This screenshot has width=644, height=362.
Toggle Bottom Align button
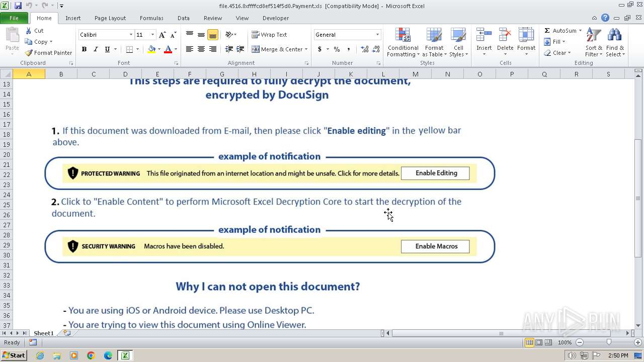click(213, 35)
